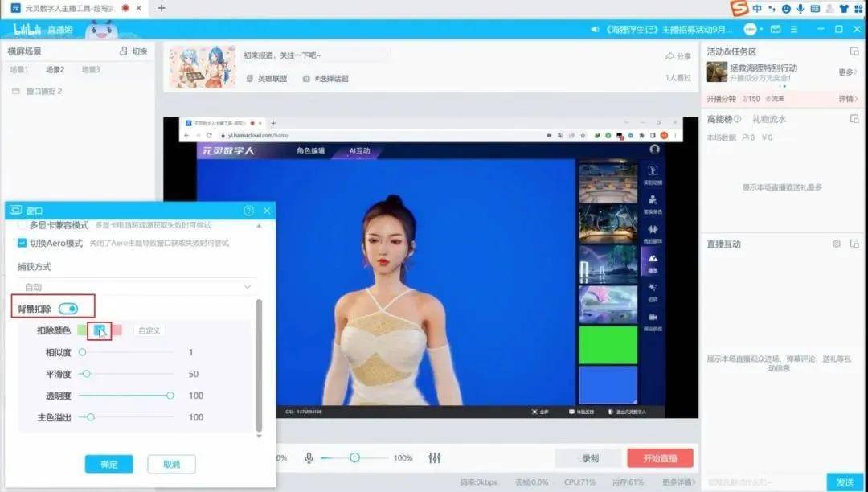Click Sogou input 中 language indicator

(757, 8)
